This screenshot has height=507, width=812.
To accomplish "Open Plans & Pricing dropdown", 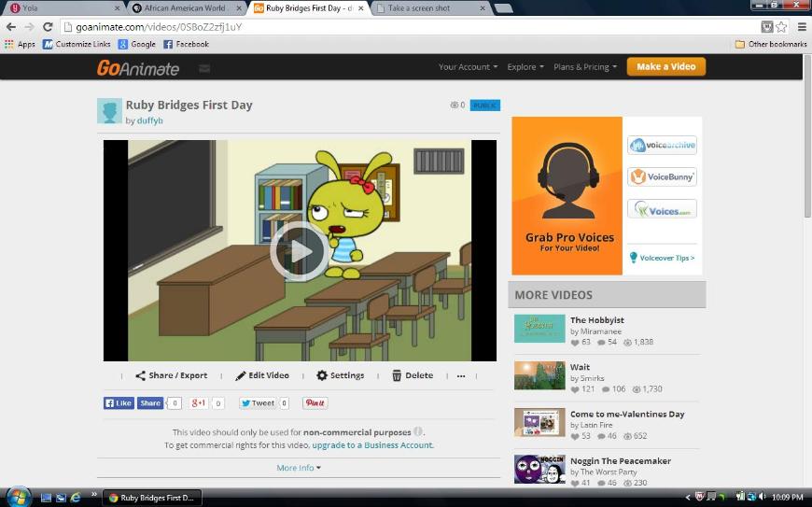I will pos(585,67).
